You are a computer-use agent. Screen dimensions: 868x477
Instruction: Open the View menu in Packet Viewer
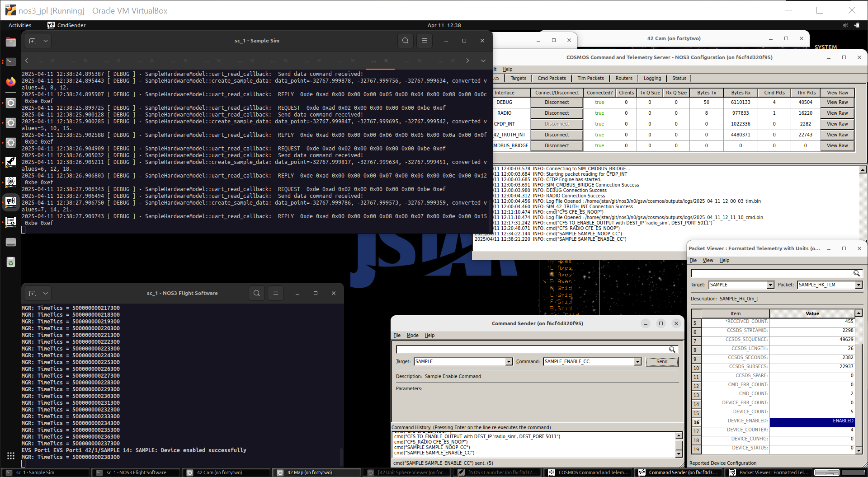(708, 260)
